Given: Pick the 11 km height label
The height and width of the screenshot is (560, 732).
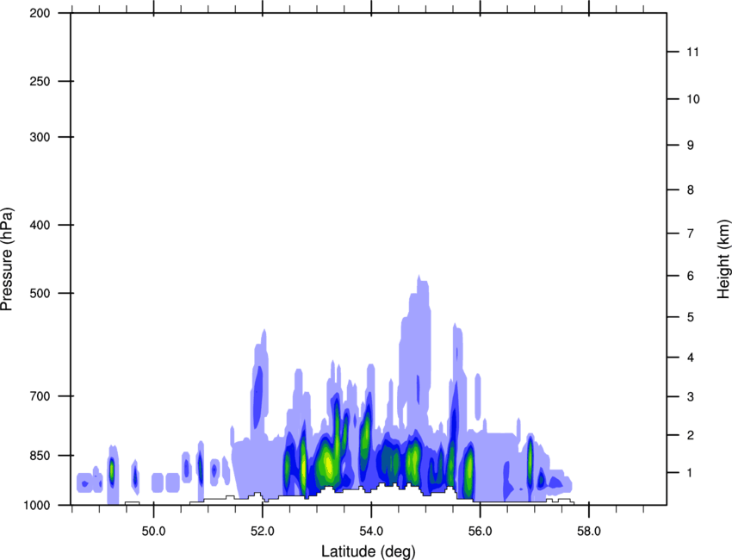Looking at the screenshot, I should coord(692,52).
